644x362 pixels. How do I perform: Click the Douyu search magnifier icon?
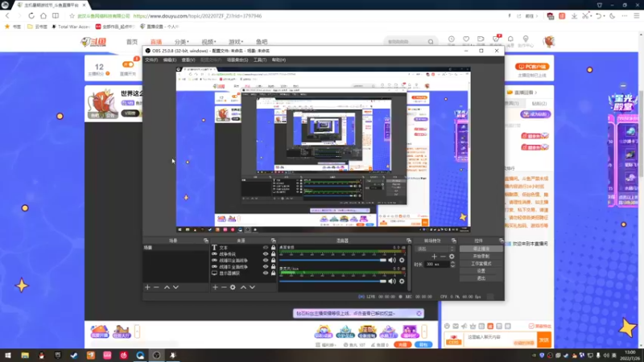click(x=431, y=42)
